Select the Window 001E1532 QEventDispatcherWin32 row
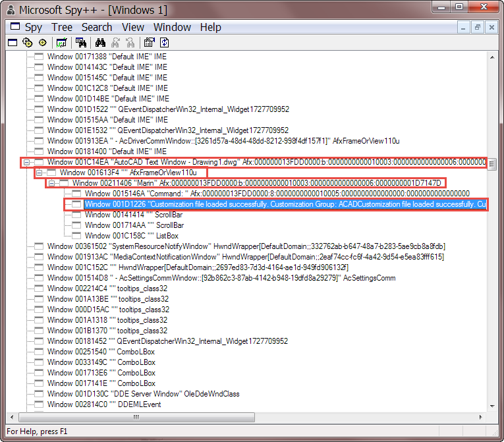 [168, 130]
